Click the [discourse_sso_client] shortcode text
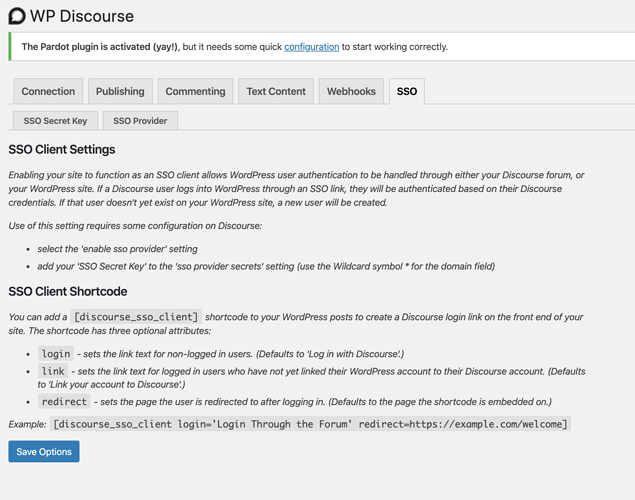 point(136,317)
